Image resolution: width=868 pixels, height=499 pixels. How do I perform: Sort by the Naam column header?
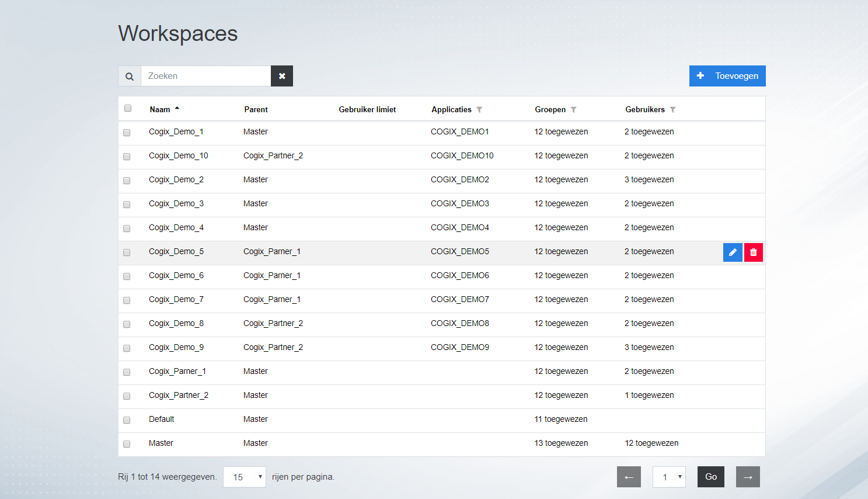tap(160, 109)
